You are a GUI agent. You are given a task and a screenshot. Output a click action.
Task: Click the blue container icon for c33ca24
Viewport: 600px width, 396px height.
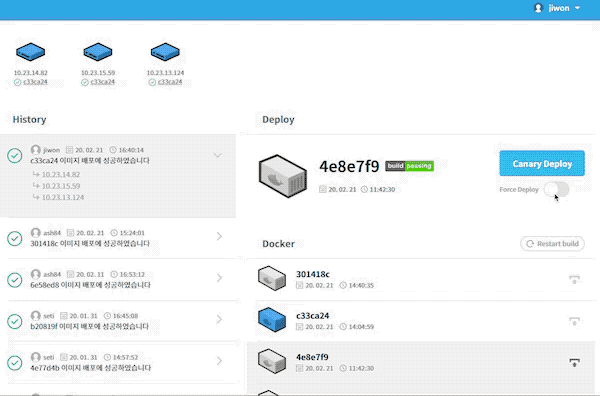coord(272,319)
